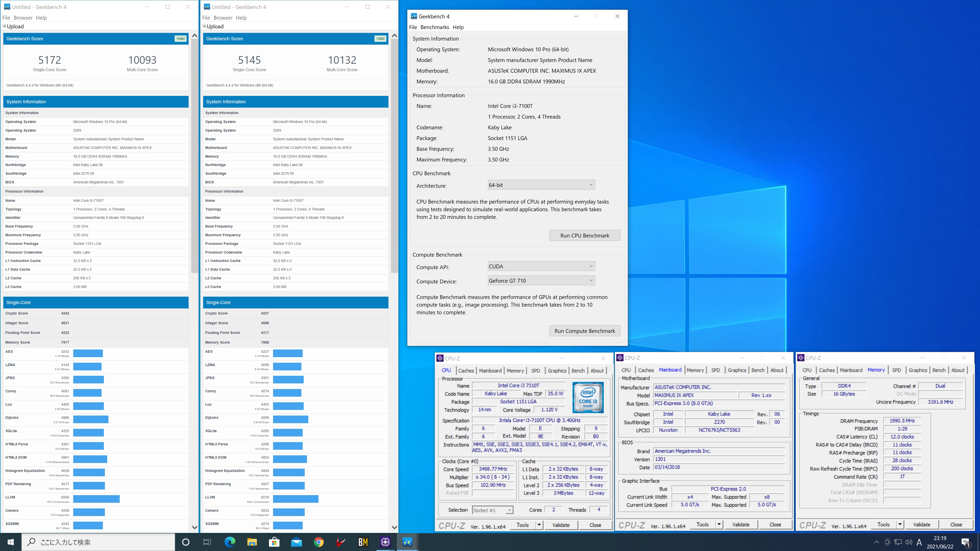Switch to Geekbench via taskbar icon

pyautogui.click(x=408, y=542)
